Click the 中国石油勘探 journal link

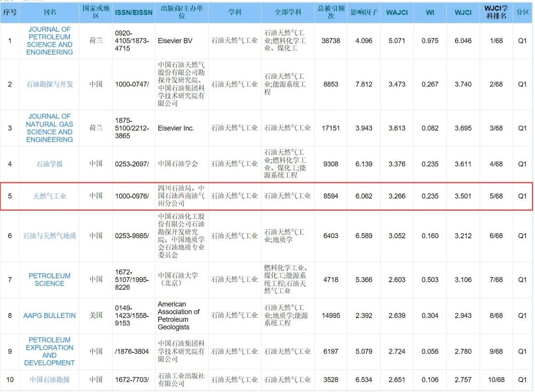click(49, 380)
